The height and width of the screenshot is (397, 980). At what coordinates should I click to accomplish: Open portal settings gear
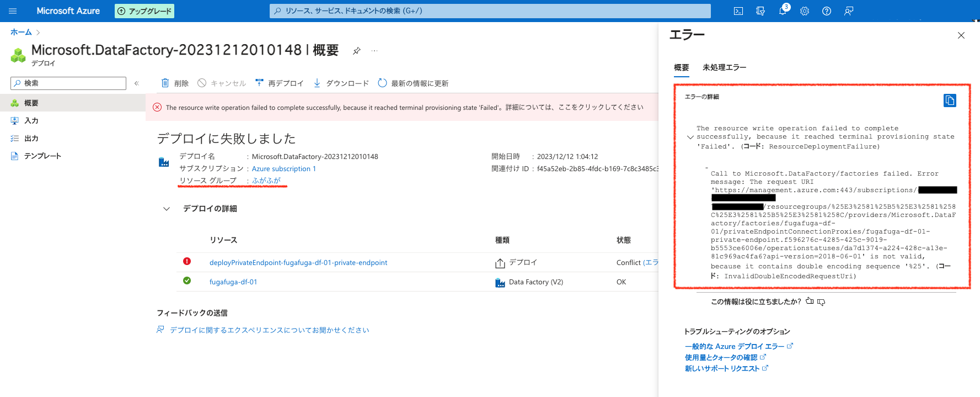pyautogui.click(x=805, y=11)
